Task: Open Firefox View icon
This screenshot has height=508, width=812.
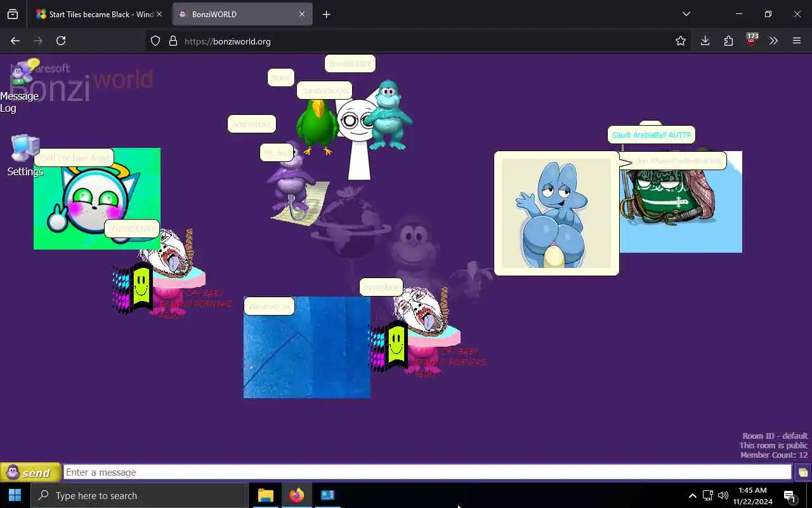Action: [13, 14]
